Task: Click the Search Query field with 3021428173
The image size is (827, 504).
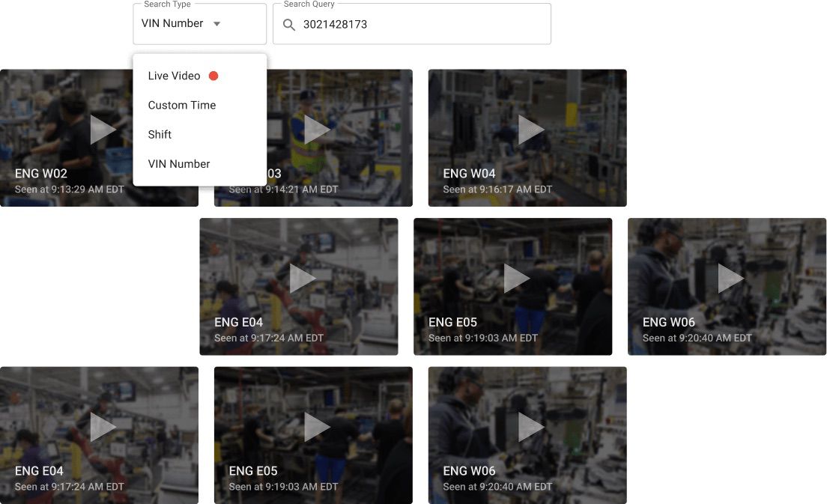Action: pyautogui.click(x=419, y=25)
